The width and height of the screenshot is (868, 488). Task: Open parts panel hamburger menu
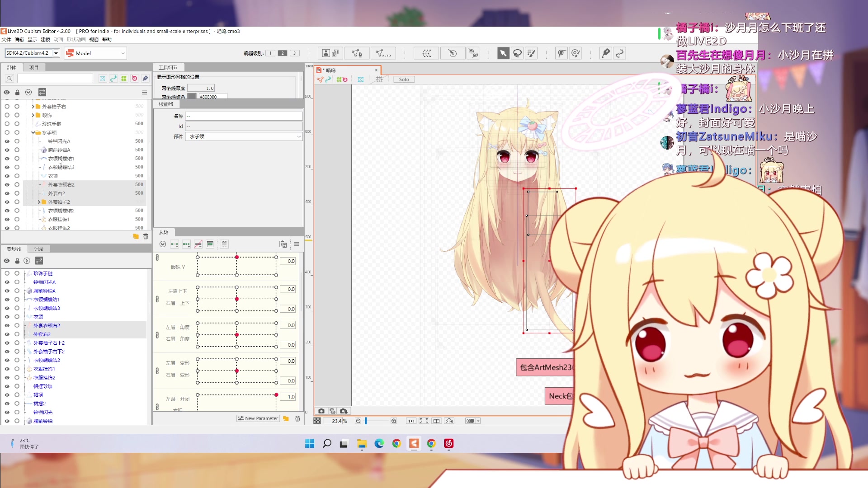[x=145, y=92]
